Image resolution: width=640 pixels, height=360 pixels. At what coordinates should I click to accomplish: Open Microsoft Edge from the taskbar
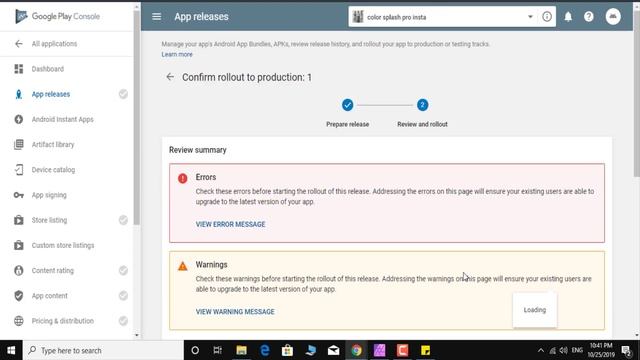264,350
